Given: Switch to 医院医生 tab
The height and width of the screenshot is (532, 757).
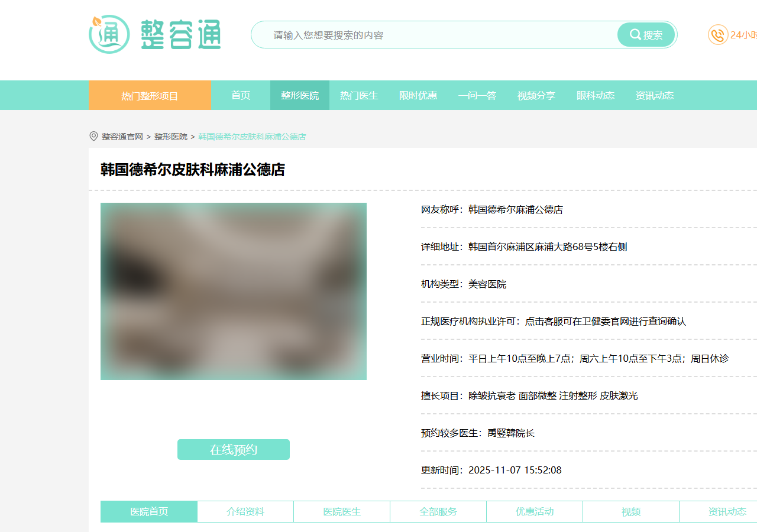Looking at the screenshot, I should (342, 512).
